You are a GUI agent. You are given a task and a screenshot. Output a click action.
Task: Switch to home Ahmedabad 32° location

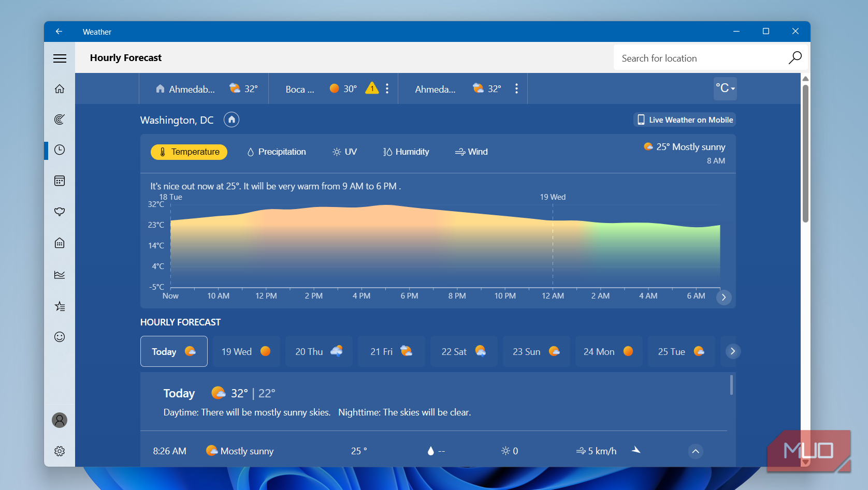204,88
